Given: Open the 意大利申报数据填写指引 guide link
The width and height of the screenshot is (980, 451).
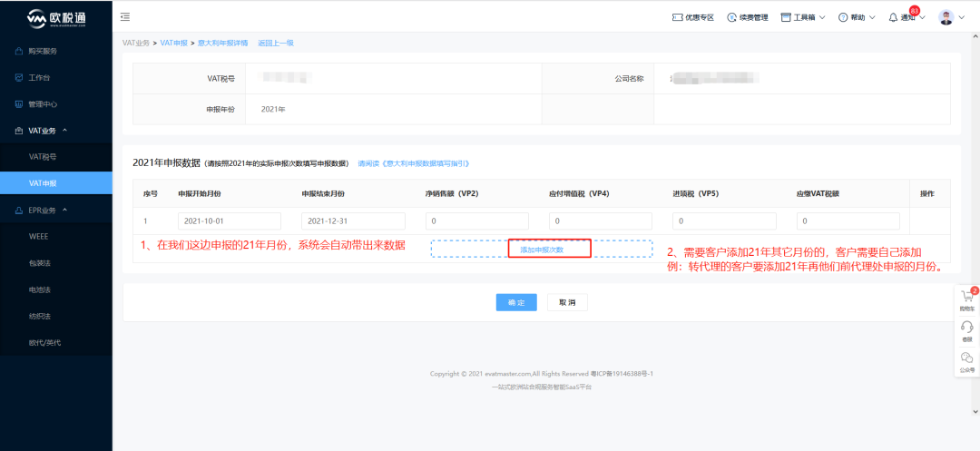Looking at the screenshot, I should (x=414, y=163).
